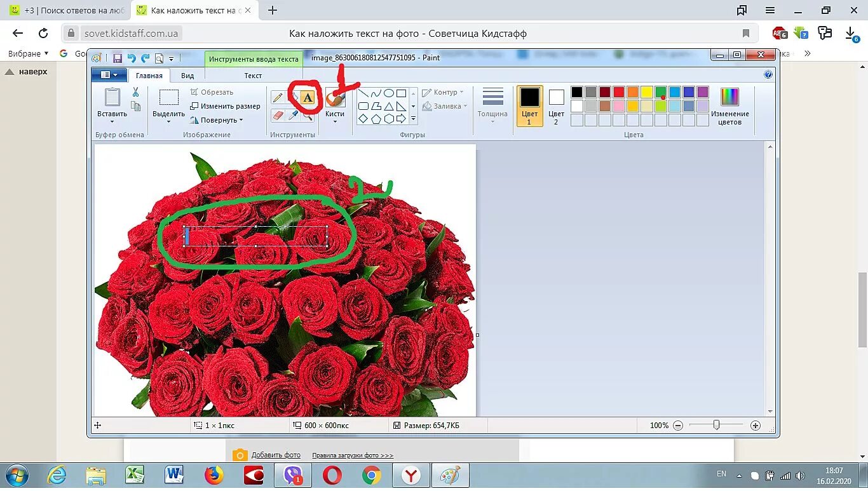This screenshot has width=868, height=491.
Task: Open a new browser tab with plus
Action: [x=273, y=10]
